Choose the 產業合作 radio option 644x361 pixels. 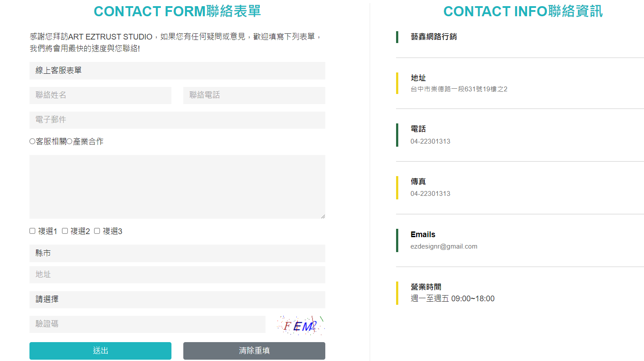[69, 141]
